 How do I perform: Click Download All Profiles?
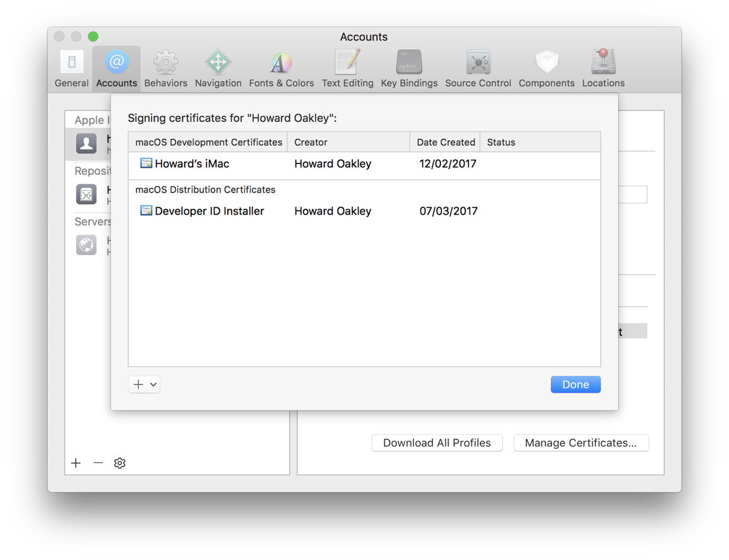point(437,443)
